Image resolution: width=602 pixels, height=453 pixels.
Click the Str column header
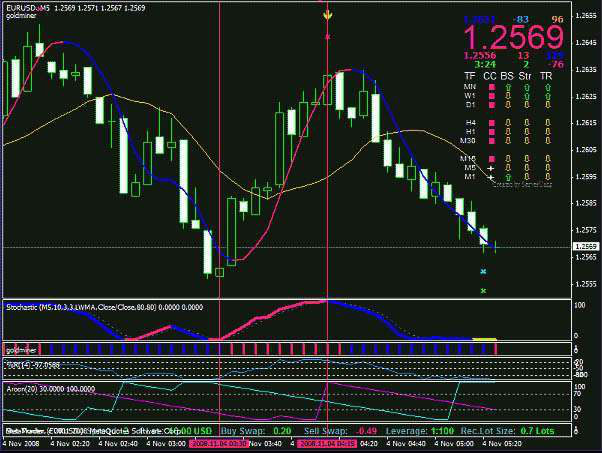[x=525, y=76]
